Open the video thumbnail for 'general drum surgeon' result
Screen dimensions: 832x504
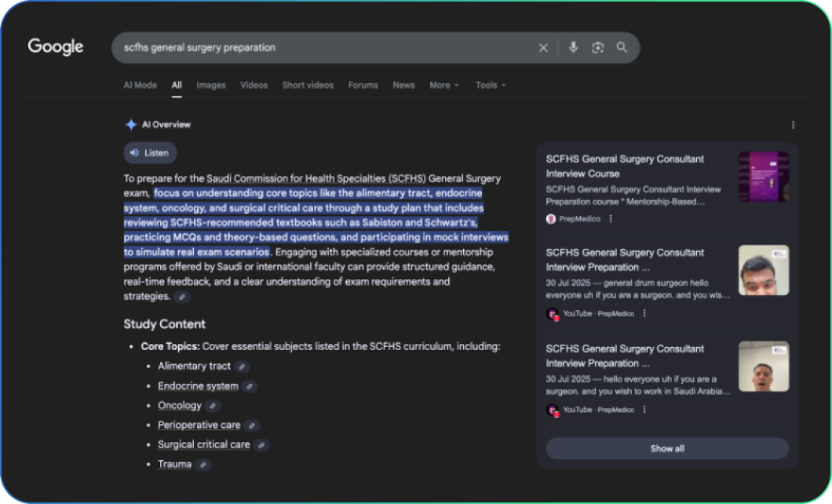click(x=764, y=270)
